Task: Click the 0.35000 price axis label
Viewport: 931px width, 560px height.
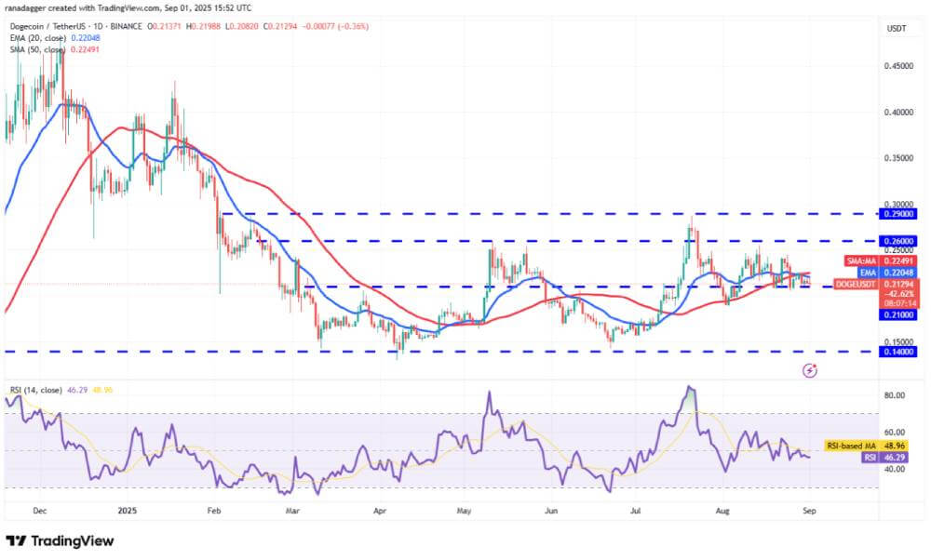Action: [x=899, y=158]
